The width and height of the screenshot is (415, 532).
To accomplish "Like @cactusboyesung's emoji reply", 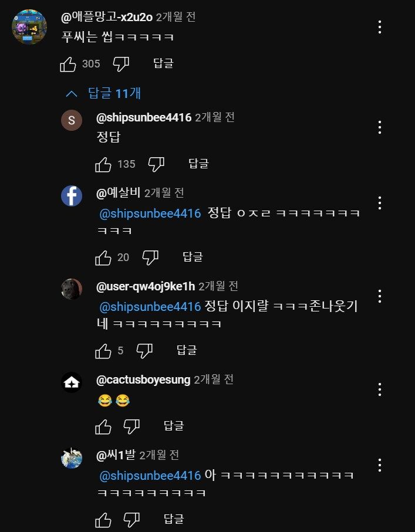I will pyautogui.click(x=104, y=425).
